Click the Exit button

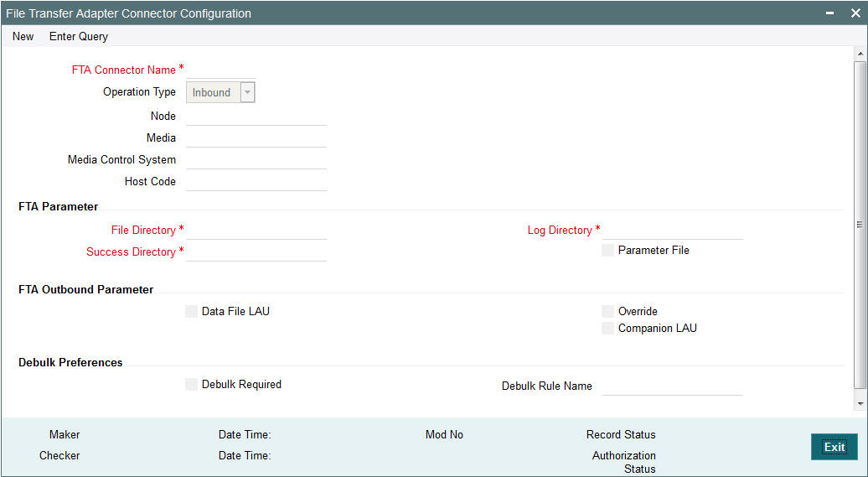[x=834, y=447]
